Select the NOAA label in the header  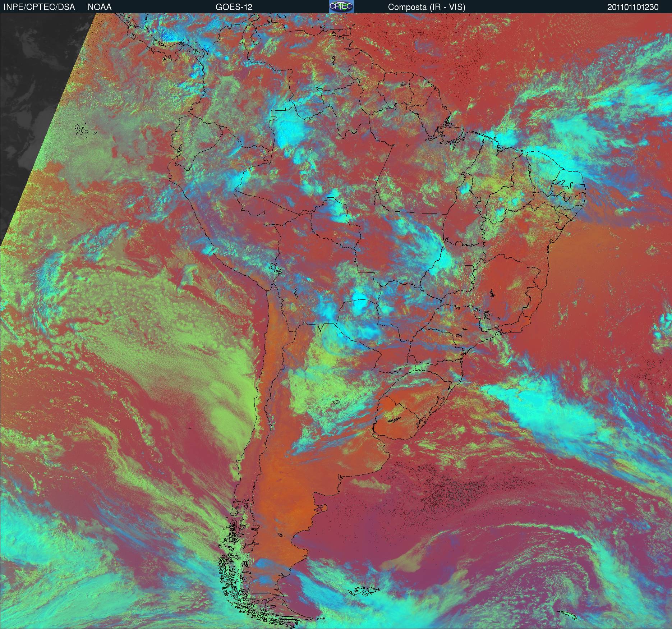point(100,7)
